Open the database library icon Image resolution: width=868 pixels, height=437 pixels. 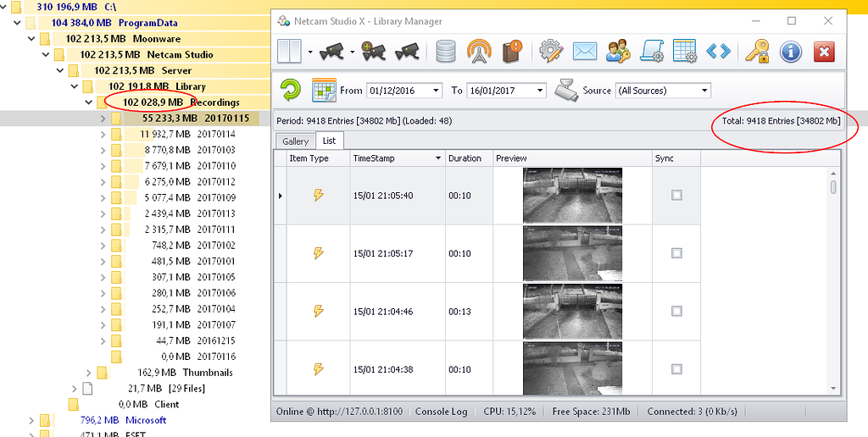[446, 52]
